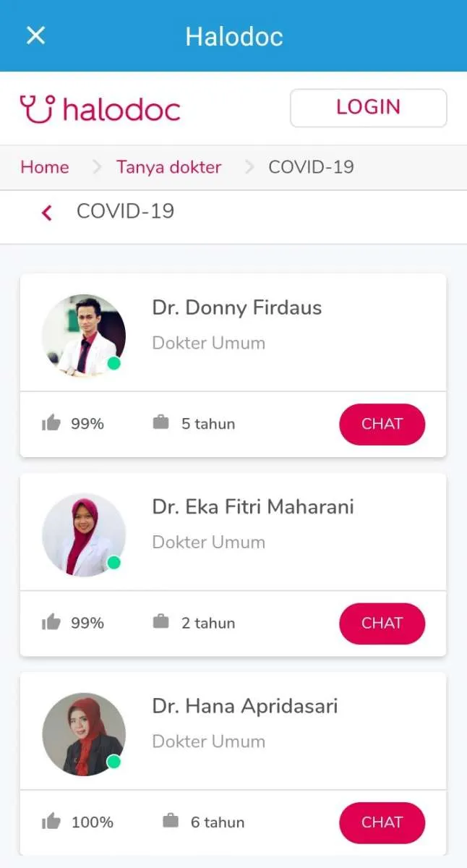
Task: Open Dr. Donny Firdaus profile photo
Action: point(83,336)
